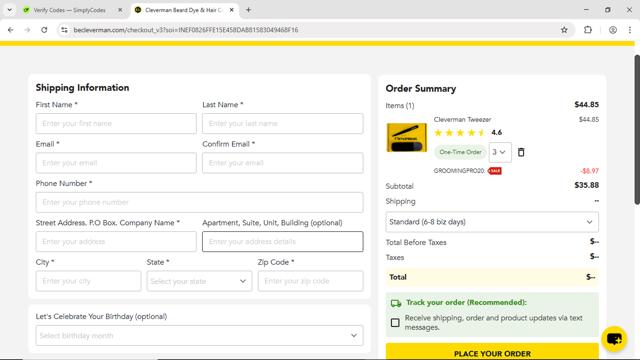Viewport: 640px width, 360px height.
Task: Click the browser forward arrow
Action: 27,30
